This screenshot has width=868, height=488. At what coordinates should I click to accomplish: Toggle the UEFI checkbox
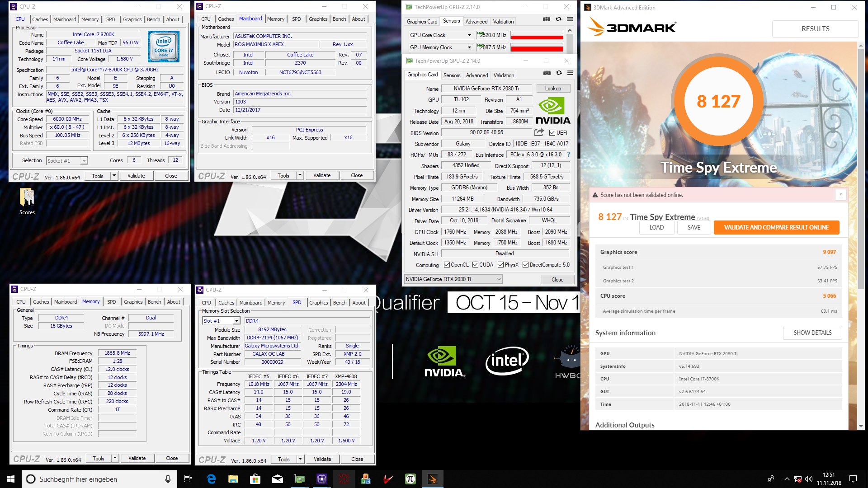(552, 133)
